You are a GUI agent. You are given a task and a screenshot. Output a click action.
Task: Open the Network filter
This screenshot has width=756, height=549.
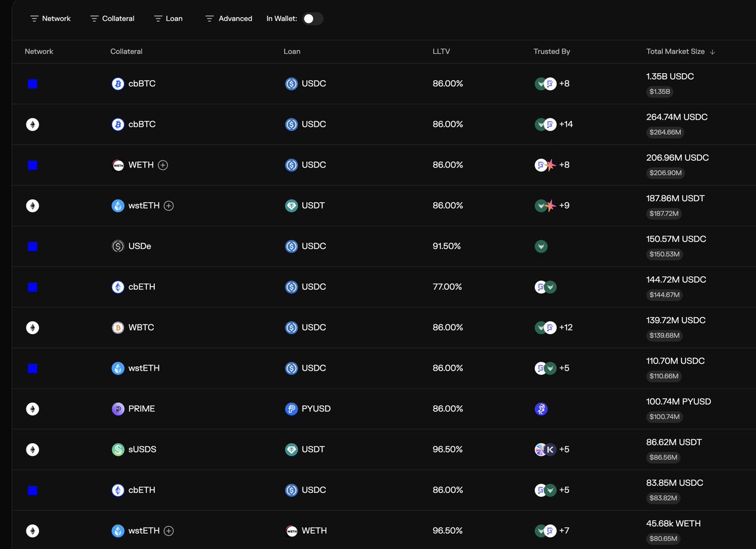coord(50,19)
